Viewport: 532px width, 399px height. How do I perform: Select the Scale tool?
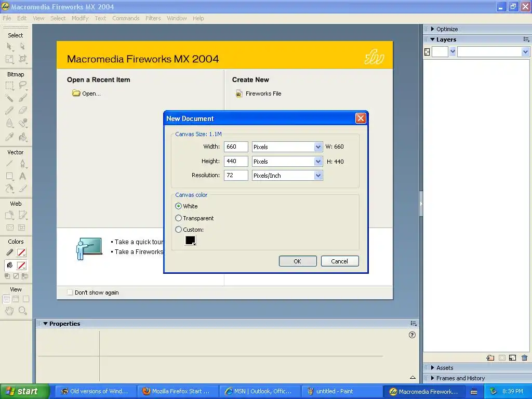tap(9, 59)
